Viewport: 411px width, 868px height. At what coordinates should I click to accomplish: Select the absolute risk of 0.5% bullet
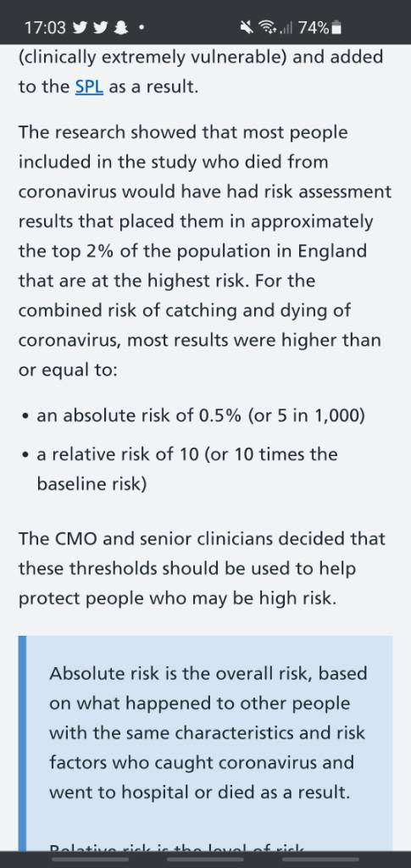tap(201, 415)
